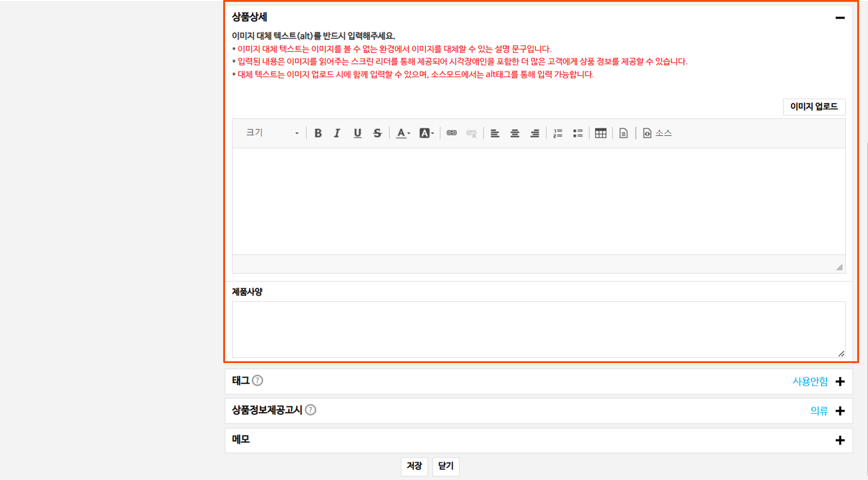
Task: Click the bold alt-text instruction line
Action: coord(313,36)
